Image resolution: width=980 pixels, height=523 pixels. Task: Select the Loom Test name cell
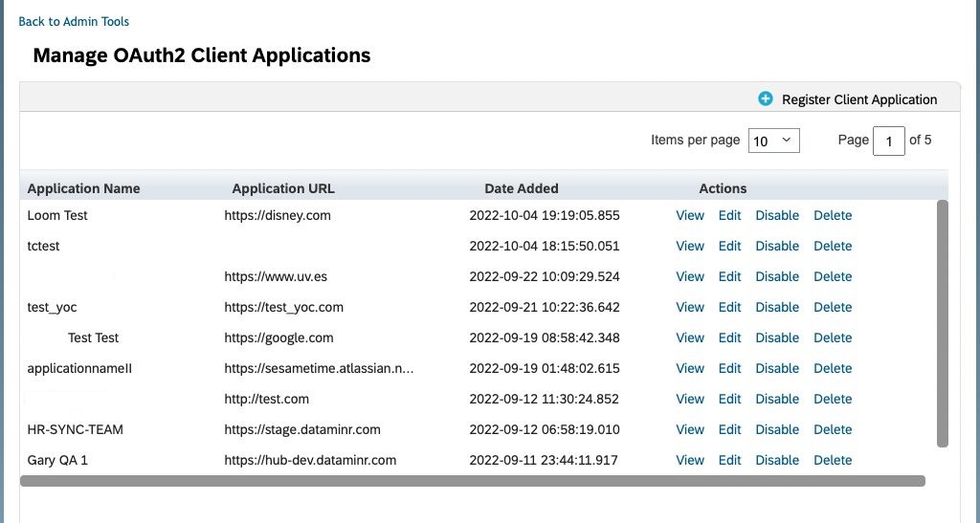57,215
